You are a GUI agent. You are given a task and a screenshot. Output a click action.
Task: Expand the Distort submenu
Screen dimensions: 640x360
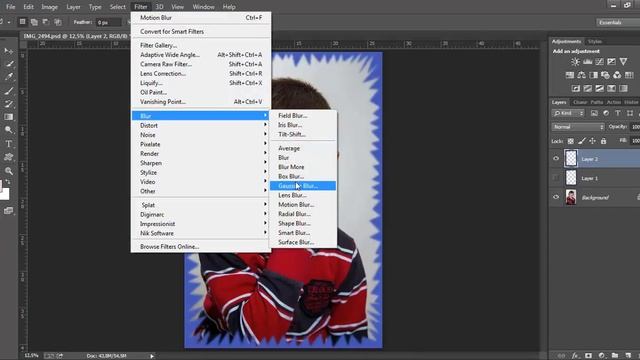tap(201, 125)
